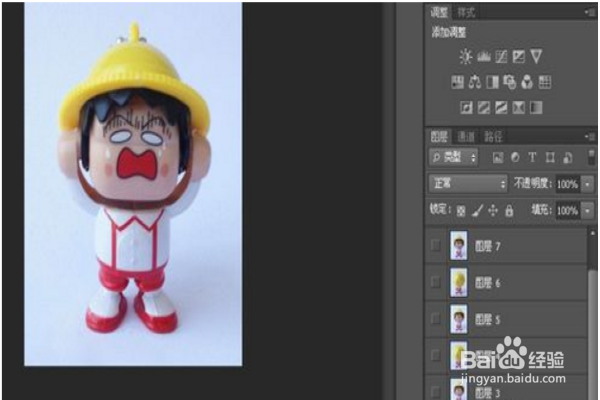600x400 pixels.
Task: Filter layers by smart objects icon
Action: [x=568, y=157]
